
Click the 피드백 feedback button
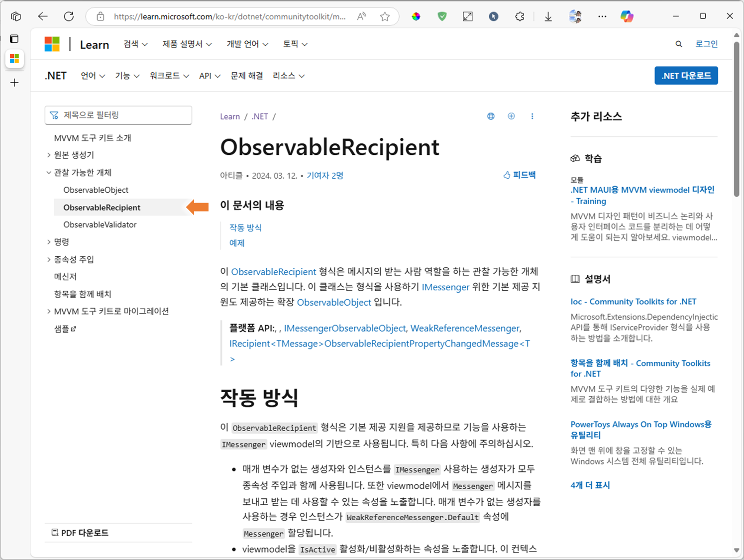point(519,175)
